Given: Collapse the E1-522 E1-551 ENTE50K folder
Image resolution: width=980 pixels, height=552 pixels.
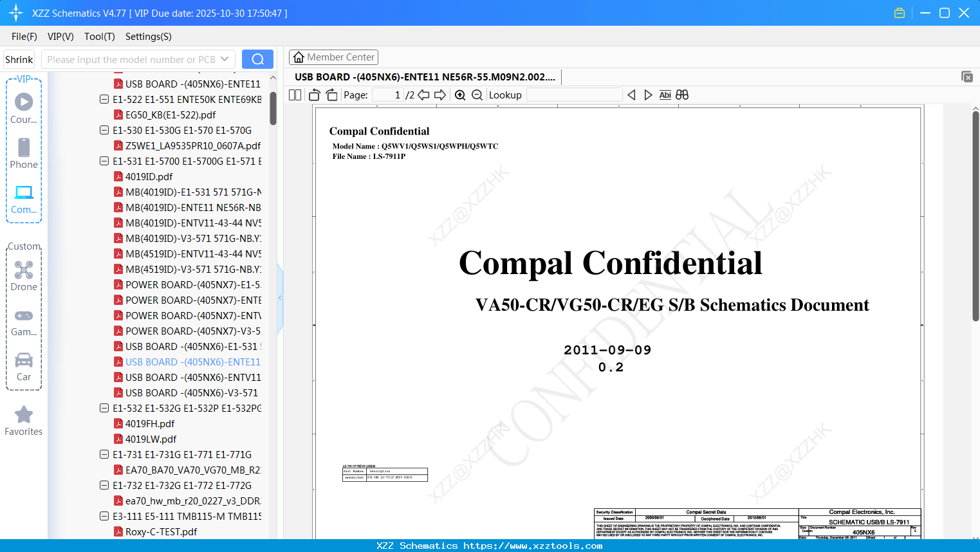Looking at the screenshot, I should [x=104, y=99].
